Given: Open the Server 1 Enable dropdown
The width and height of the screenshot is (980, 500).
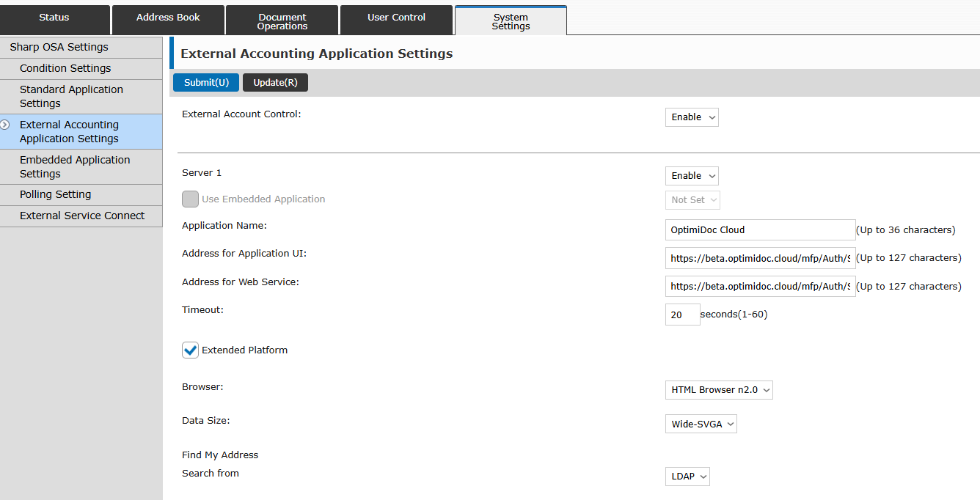Looking at the screenshot, I should coord(692,176).
